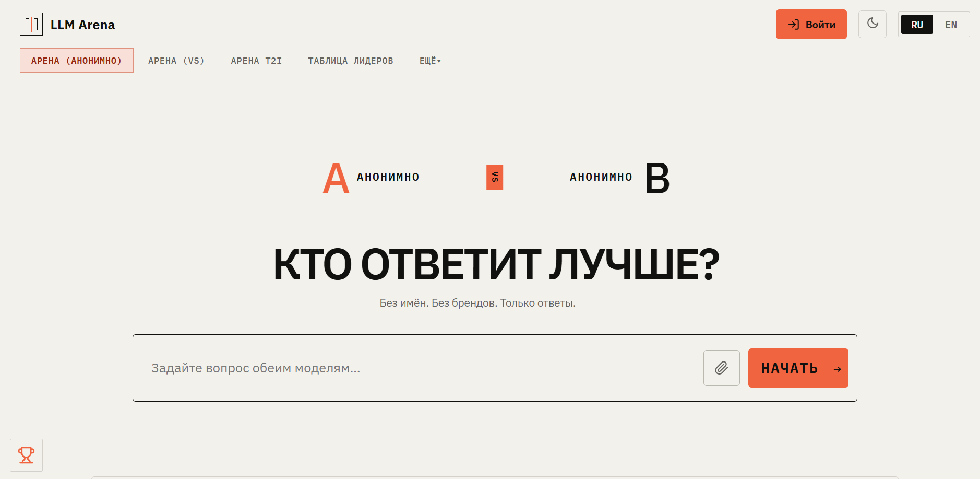Switch to the АРЕНА (VS) tab
The height and width of the screenshot is (479, 980).
[x=176, y=61]
